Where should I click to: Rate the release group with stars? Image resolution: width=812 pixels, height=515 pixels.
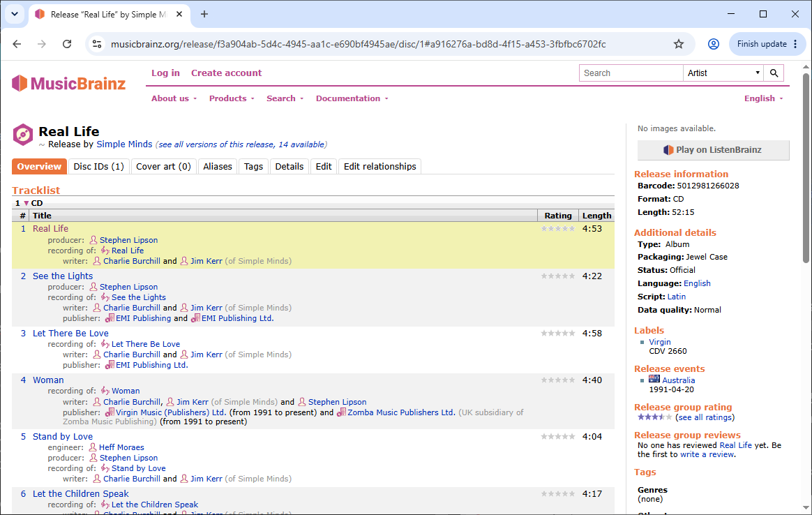click(654, 417)
